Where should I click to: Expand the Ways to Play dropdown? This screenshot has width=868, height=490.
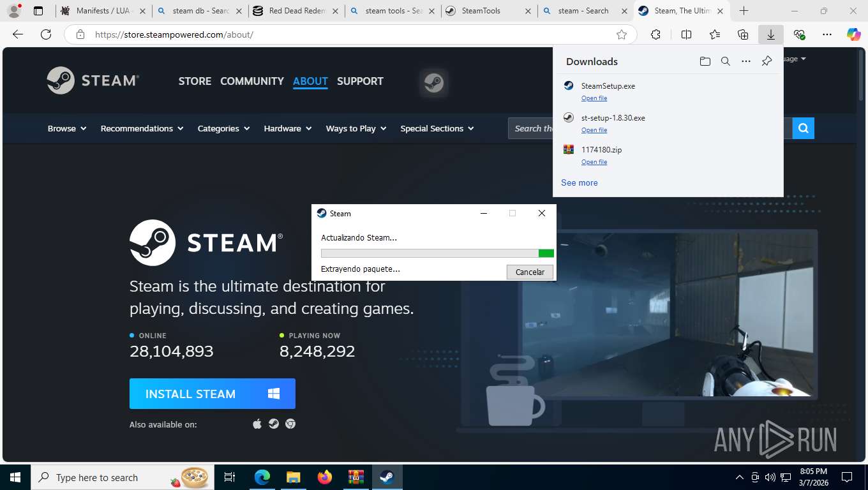(356, 128)
